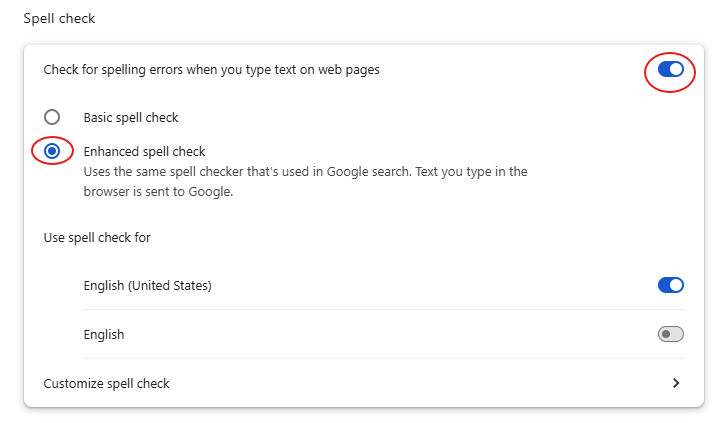Image resolution: width=714 pixels, height=423 pixels.
Task: Click the English (United States) language label
Action: (x=147, y=285)
